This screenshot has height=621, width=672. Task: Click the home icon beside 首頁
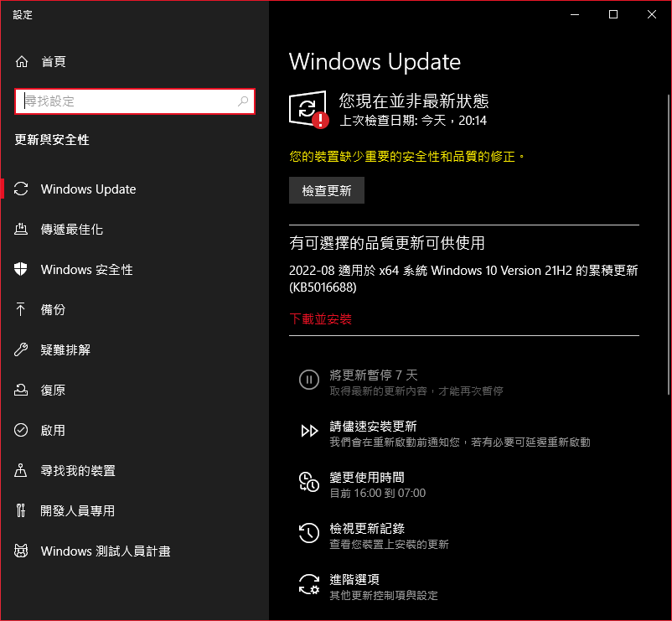(x=22, y=62)
